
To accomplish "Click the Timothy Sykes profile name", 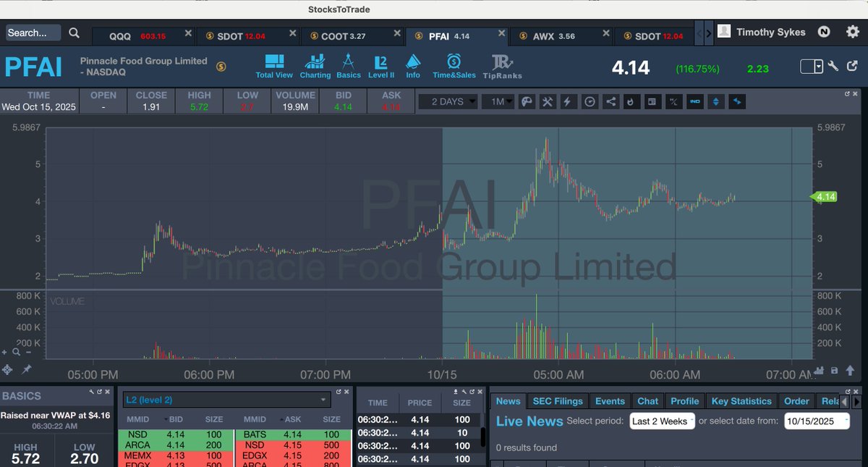I will (770, 32).
